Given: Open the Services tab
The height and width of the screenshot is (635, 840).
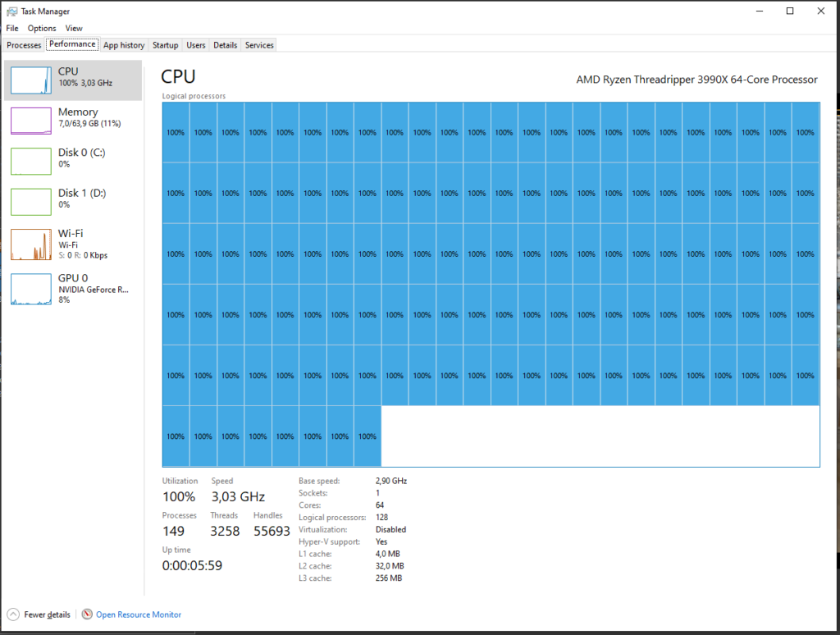Looking at the screenshot, I should click(x=259, y=45).
